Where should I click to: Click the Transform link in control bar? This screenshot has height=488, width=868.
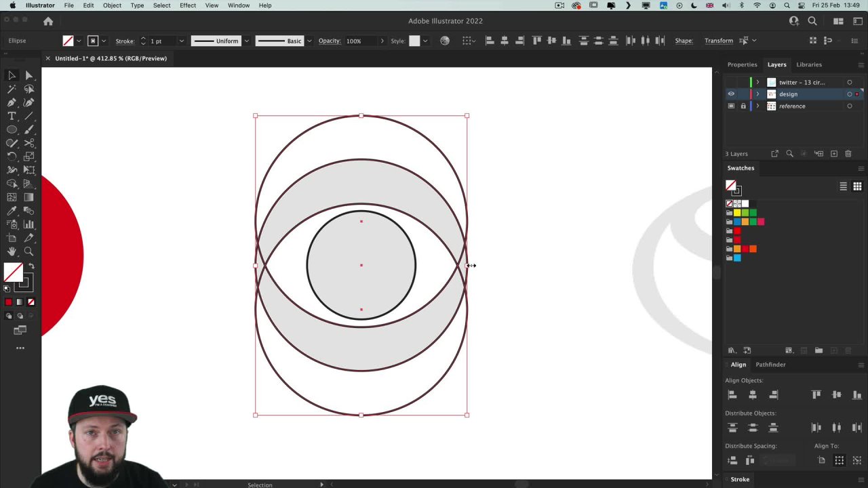pyautogui.click(x=718, y=41)
